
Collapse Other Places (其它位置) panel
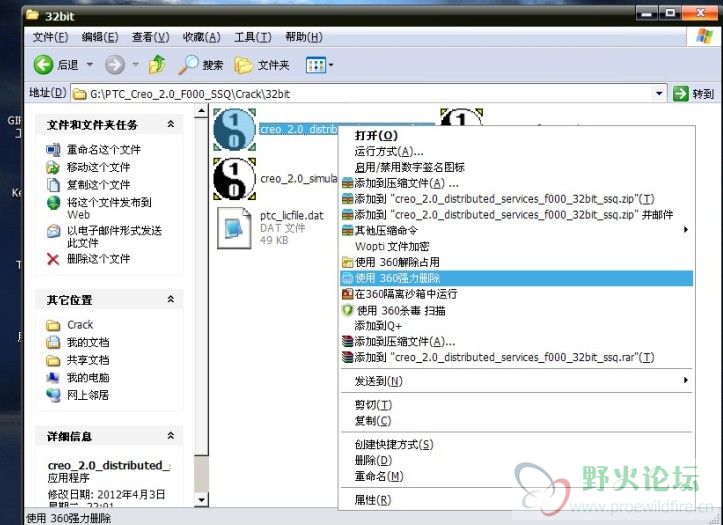[x=171, y=299]
